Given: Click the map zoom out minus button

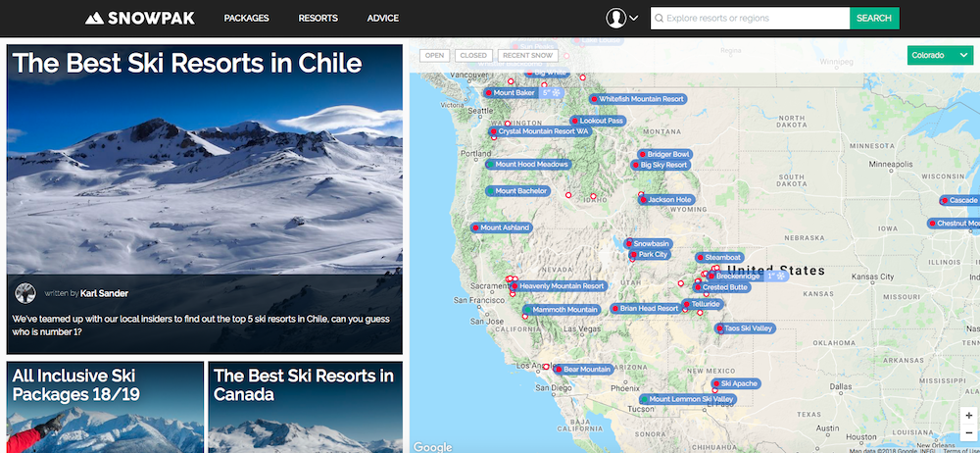Looking at the screenshot, I should tap(968, 433).
